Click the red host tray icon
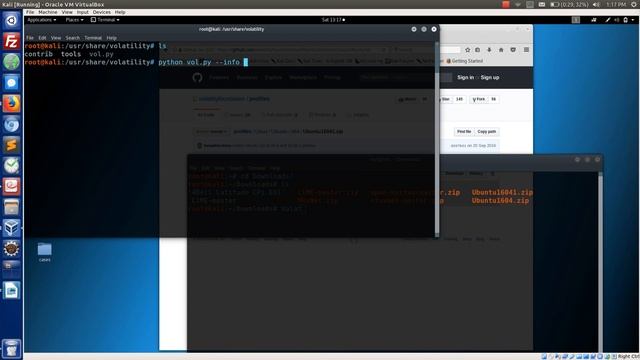 (x=506, y=4)
